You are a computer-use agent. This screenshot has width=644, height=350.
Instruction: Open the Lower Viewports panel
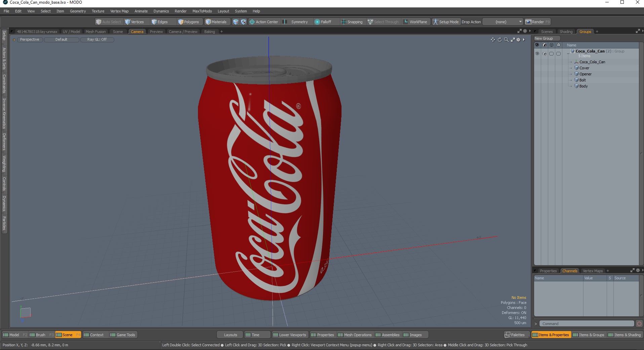(x=289, y=335)
